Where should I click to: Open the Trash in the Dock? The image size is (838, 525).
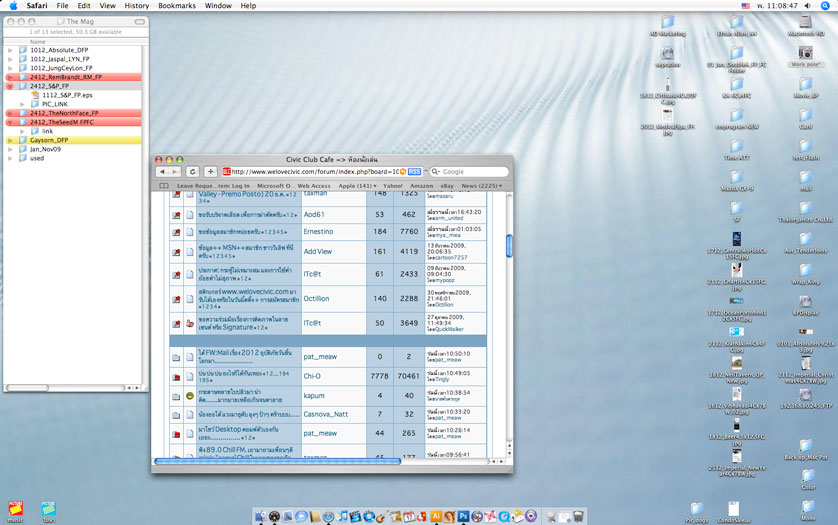click(x=577, y=516)
